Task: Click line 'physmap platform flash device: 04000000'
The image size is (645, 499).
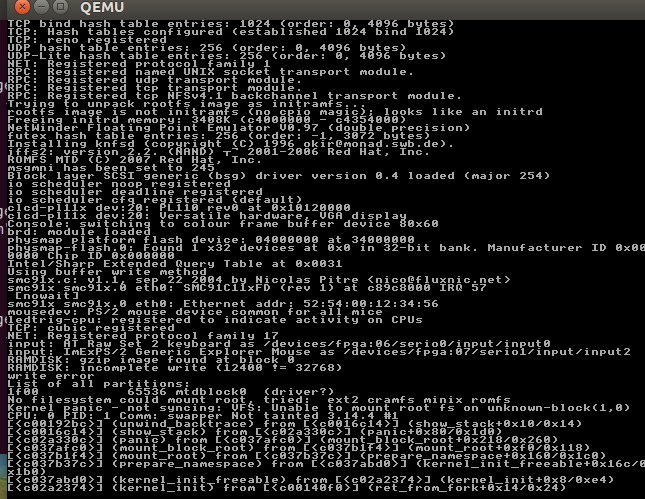Action: click(211, 240)
